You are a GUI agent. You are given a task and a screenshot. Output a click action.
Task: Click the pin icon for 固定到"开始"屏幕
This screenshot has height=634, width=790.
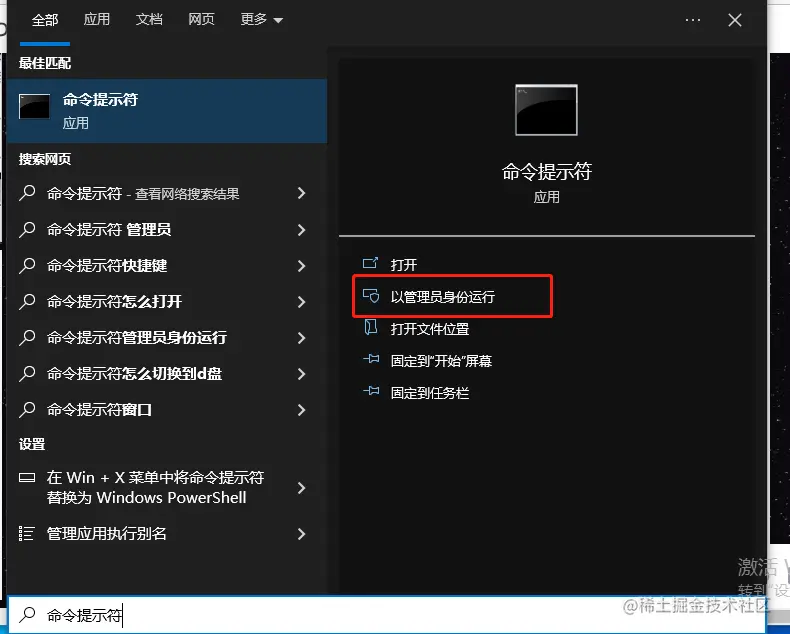371,359
